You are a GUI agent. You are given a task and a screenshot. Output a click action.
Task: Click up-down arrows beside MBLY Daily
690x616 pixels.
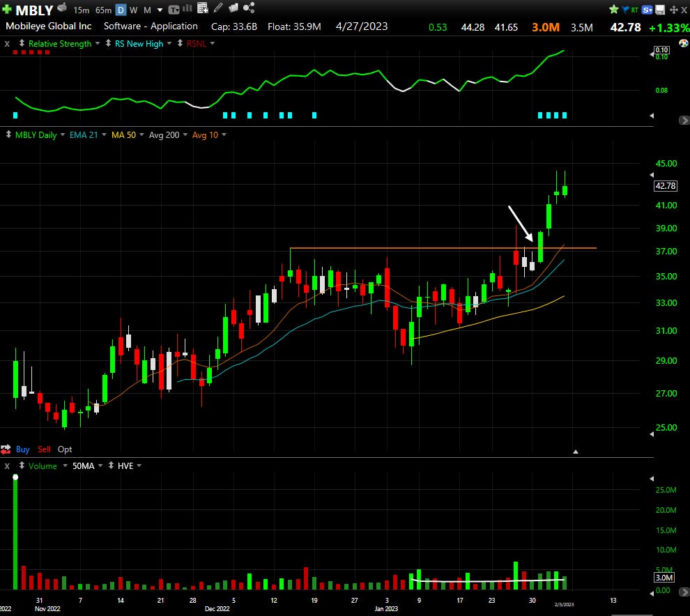coord(8,134)
